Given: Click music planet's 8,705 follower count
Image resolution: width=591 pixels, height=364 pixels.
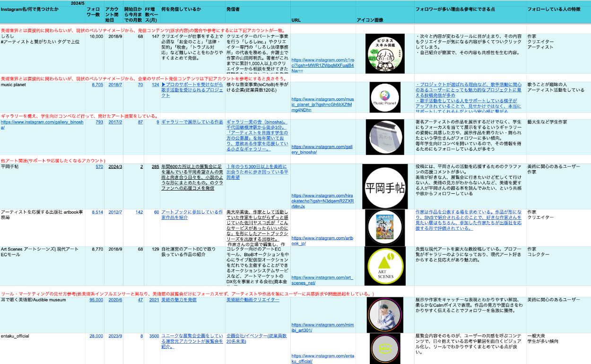Looking at the screenshot, I should [x=97, y=85].
